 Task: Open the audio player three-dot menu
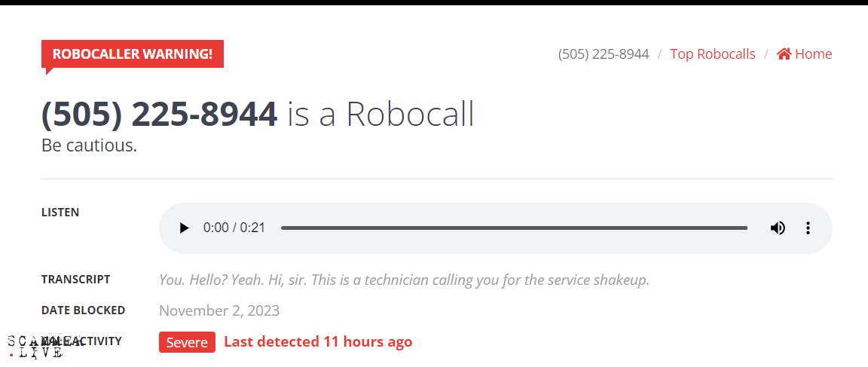click(x=808, y=228)
